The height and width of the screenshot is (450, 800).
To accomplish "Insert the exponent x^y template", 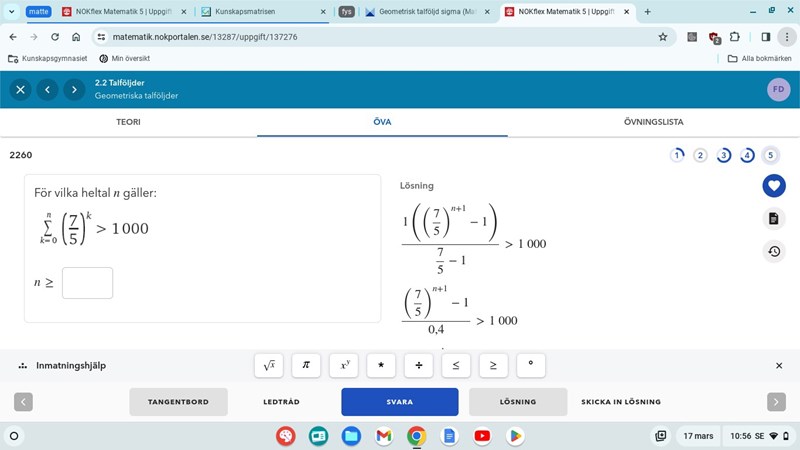I will click(343, 366).
